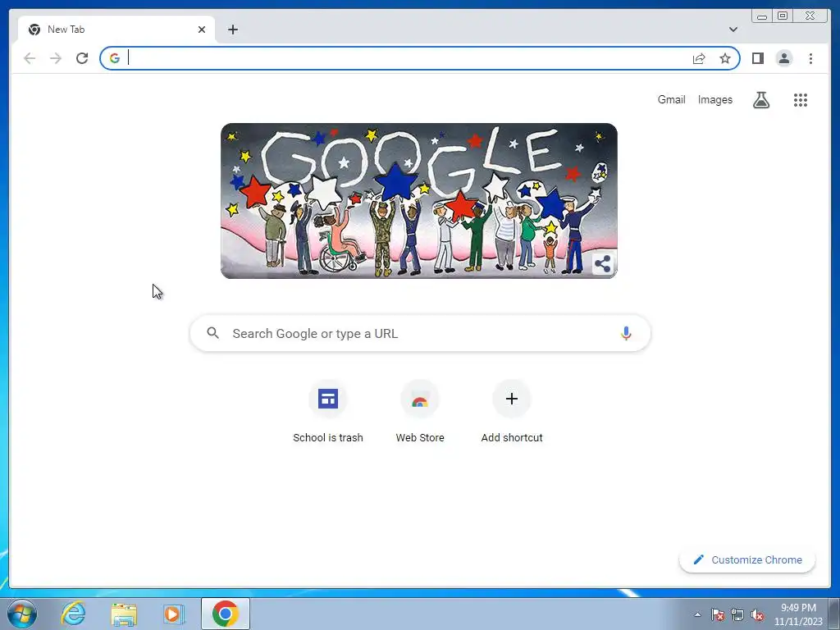This screenshot has height=630, width=840.
Task: Restore down the Chrome window
Action: (783, 16)
